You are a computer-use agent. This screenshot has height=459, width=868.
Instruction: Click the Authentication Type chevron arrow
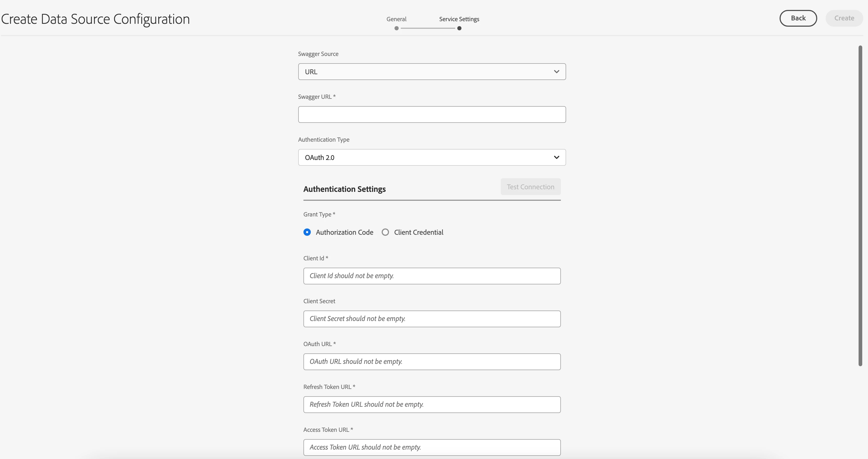(556, 157)
